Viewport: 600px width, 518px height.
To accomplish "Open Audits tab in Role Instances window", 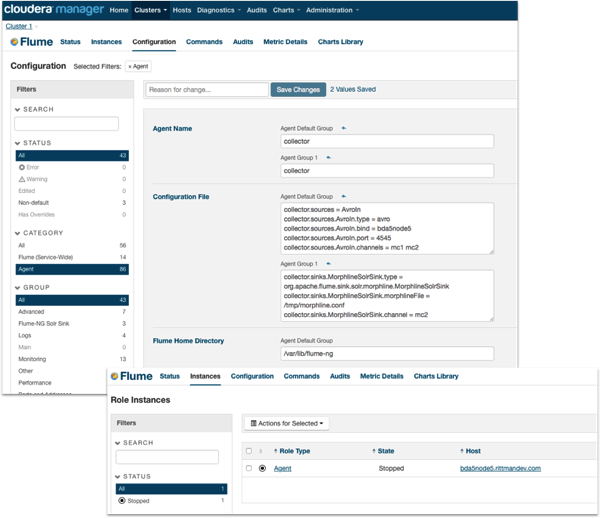I will coord(340,376).
